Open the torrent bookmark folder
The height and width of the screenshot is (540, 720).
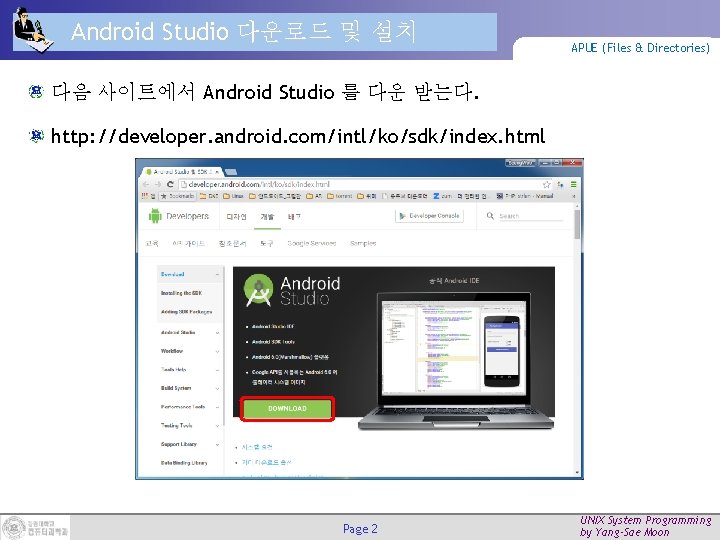(339, 196)
